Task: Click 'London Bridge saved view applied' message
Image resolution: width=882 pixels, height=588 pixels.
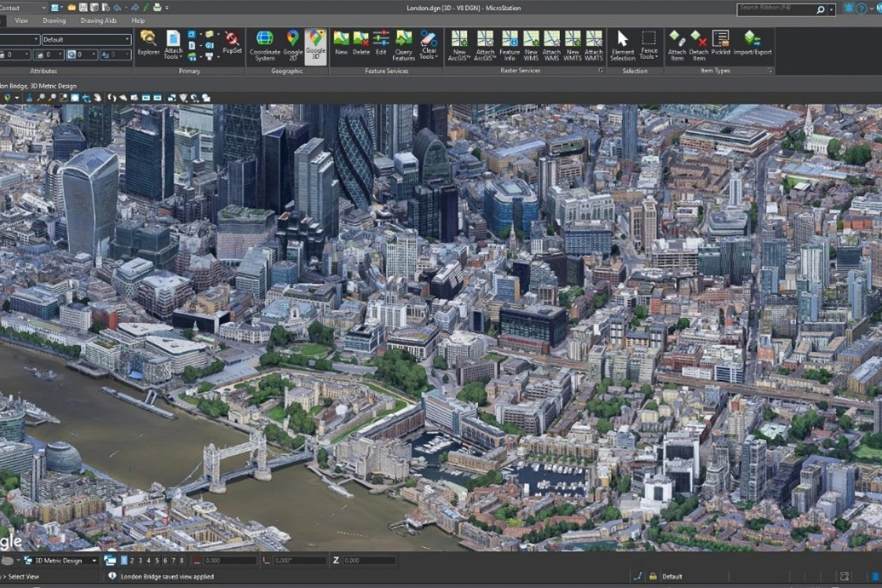Action: pos(167,576)
